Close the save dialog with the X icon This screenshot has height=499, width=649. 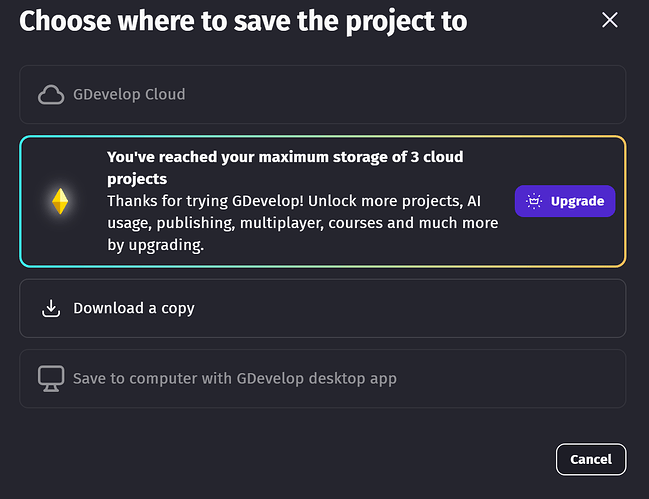pos(610,20)
